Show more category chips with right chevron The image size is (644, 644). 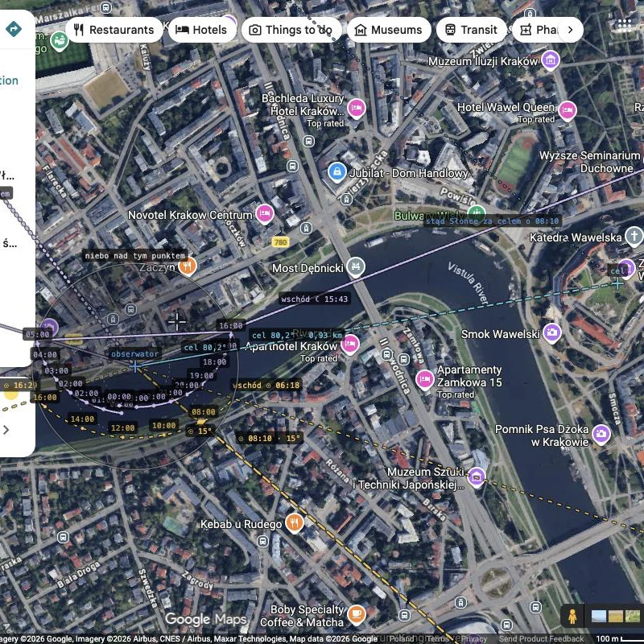click(570, 30)
